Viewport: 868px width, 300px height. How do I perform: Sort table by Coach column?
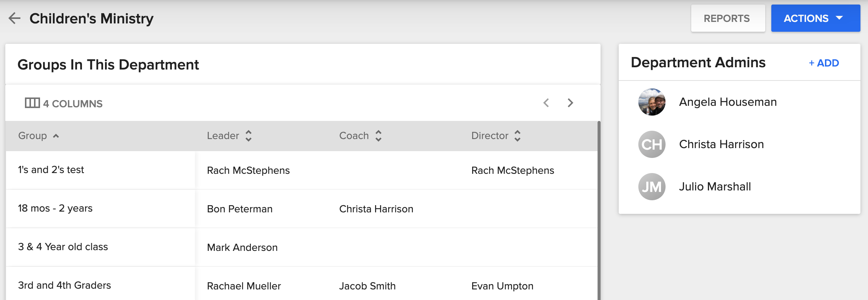tap(378, 136)
